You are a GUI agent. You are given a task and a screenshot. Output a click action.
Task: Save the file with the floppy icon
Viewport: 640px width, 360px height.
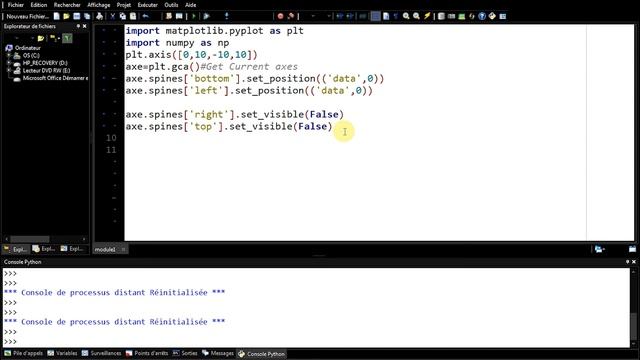point(77,16)
